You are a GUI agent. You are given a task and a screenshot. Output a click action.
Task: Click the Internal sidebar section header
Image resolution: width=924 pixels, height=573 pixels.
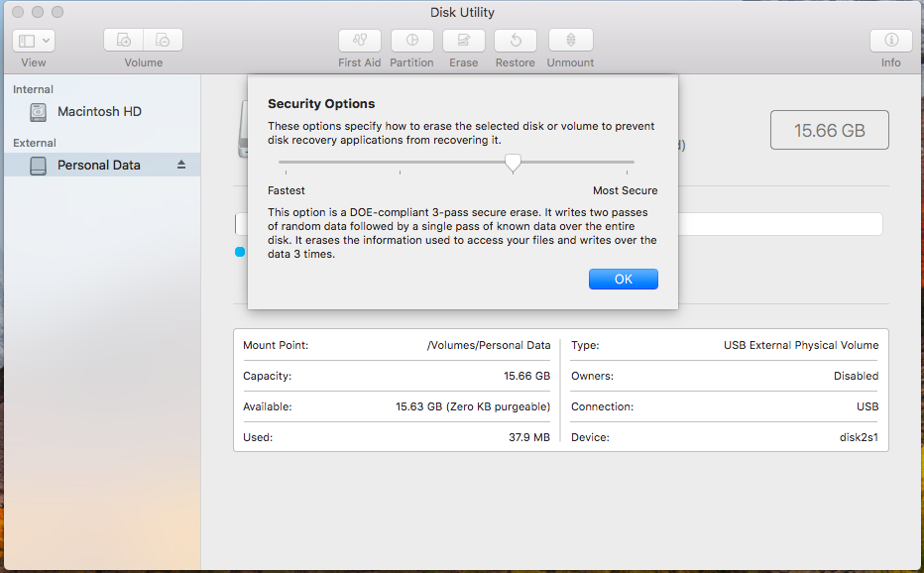(33, 89)
